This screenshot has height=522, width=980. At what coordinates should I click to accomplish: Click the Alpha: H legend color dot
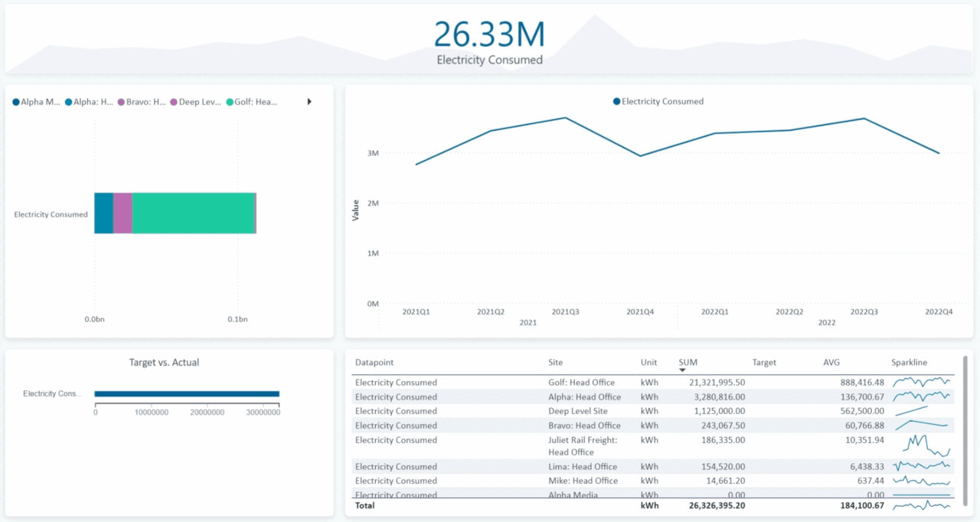(x=67, y=101)
